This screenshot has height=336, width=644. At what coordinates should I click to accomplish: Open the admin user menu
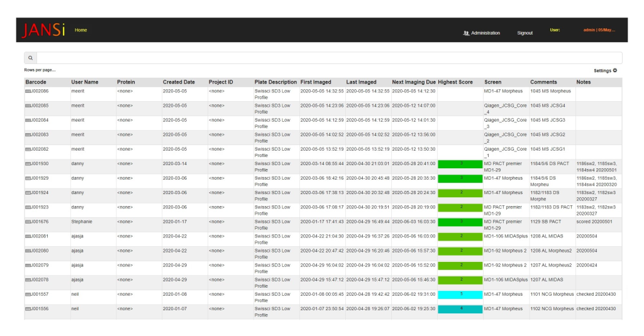(599, 30)
